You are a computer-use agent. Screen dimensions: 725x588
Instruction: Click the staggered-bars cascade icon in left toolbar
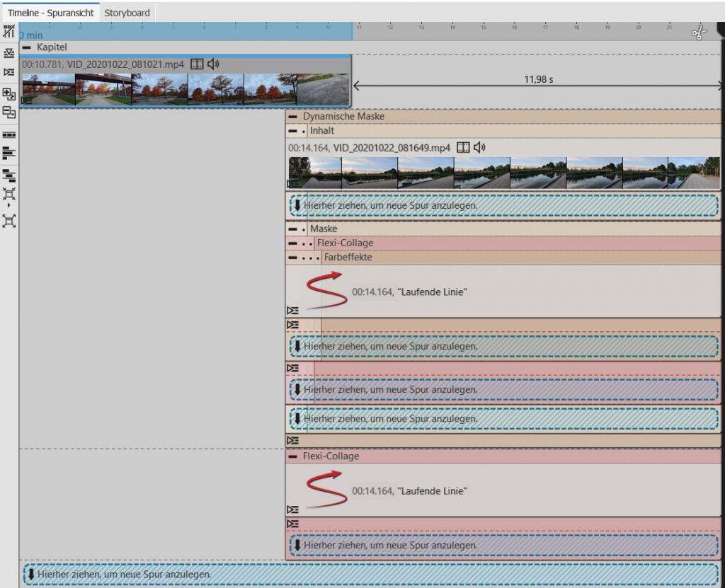(9, 175)
